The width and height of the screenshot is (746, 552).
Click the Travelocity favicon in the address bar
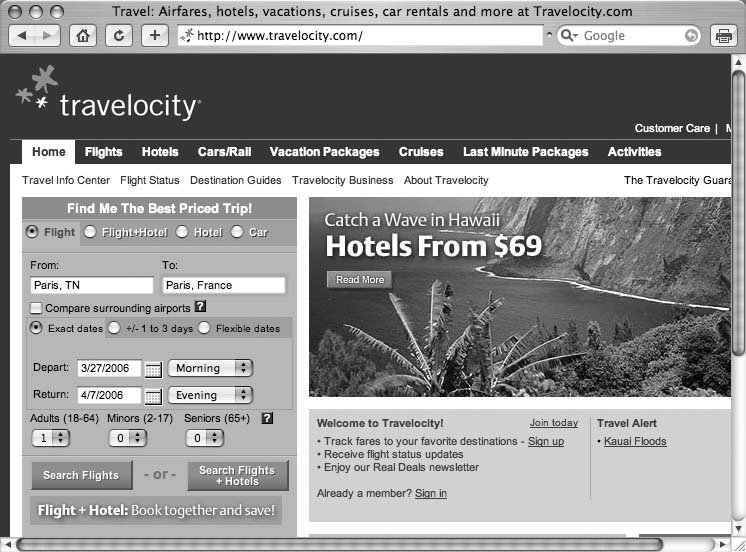(x=187, y=35)
